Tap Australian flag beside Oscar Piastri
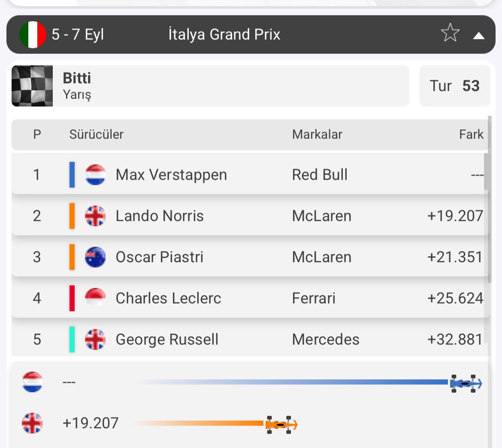This screenshot has width=502, height=448. click(x=95, y=257)
